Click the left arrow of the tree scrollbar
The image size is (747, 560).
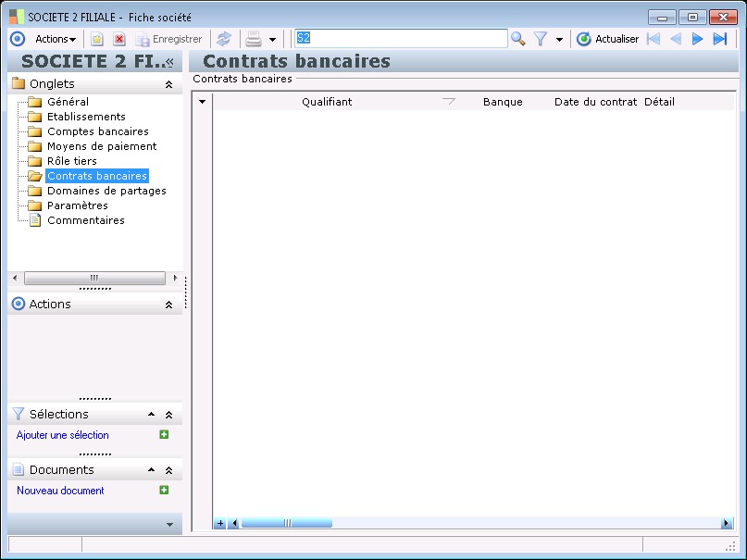tap(15, 278)
